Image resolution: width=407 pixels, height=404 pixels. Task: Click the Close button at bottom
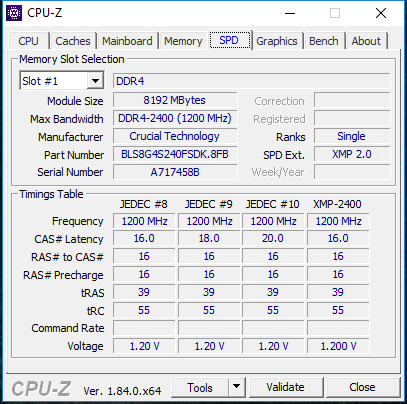[362, 387]
